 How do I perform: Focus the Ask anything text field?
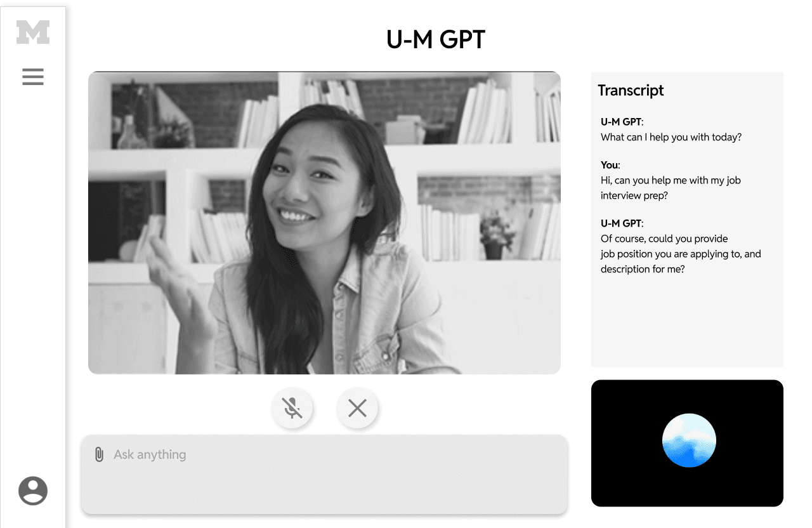pos(324,474)
